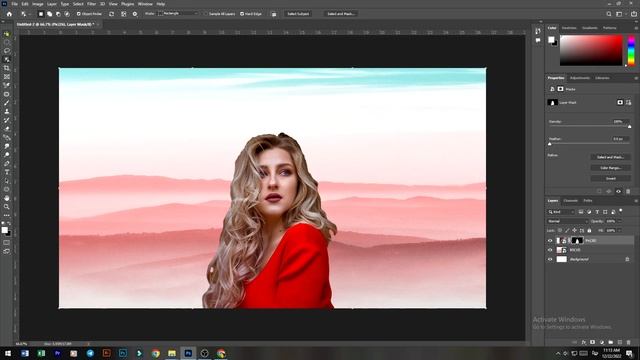The width and height of the screenshot is (640, 360).
Task: Open the Select menu
Action: [x=78, y=4]
